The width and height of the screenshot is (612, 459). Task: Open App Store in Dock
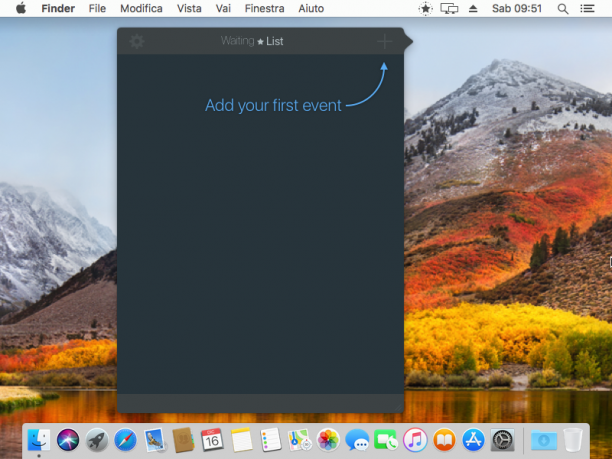click(x=473, y=440)
